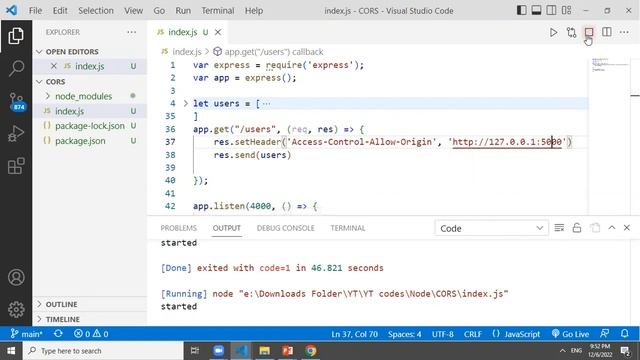Toggle the primary sidebar layout button
The height and width of the screenshot is (360, 640).
521,10
